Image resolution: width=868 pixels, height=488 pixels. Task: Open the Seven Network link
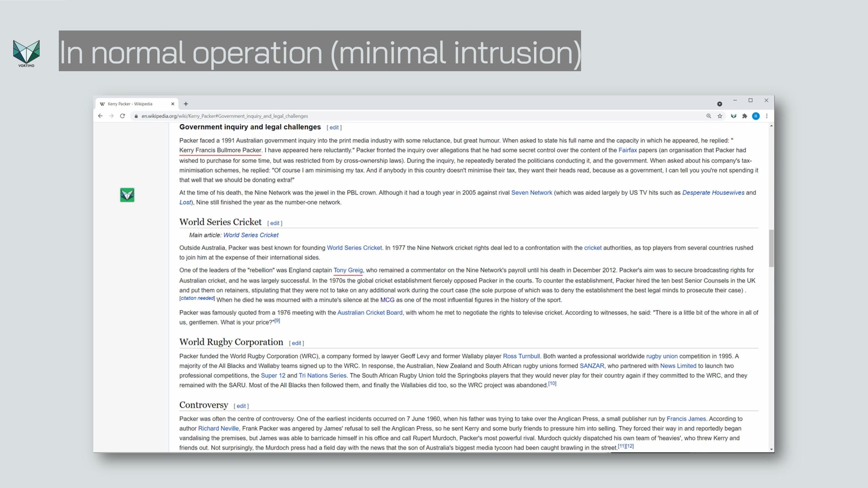click(x=532, y=192)
